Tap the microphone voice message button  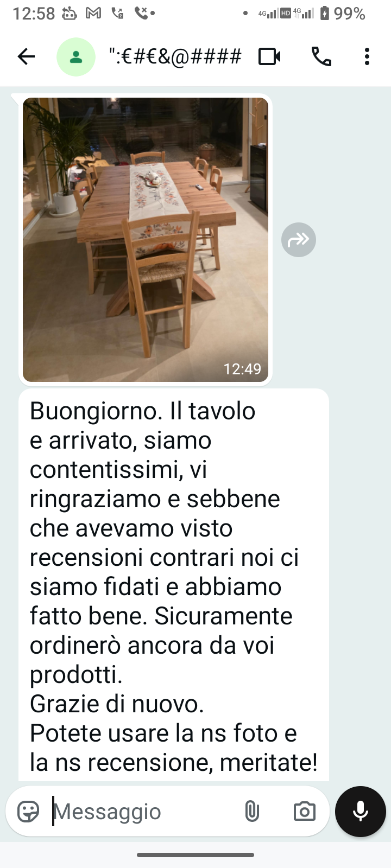(361, 812)
